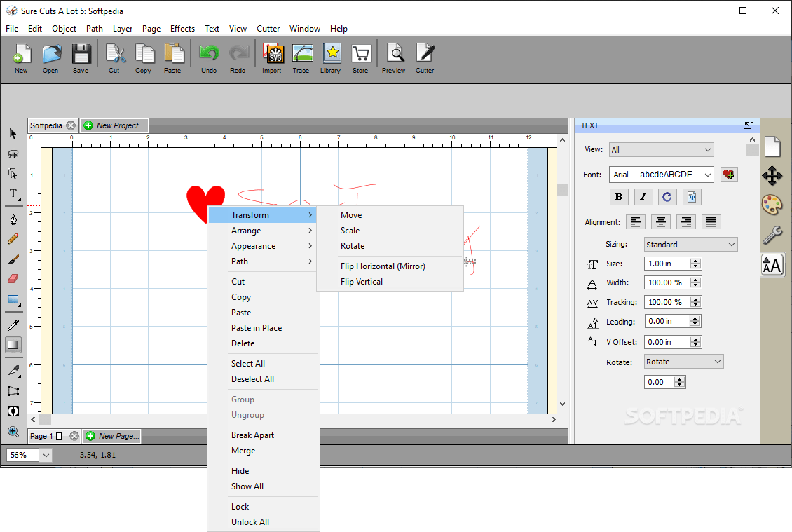Image resolution: width=792 pixels, height=532 pixels.
Task: Select the Pencil tool
Action: click(x=13, y=239)
